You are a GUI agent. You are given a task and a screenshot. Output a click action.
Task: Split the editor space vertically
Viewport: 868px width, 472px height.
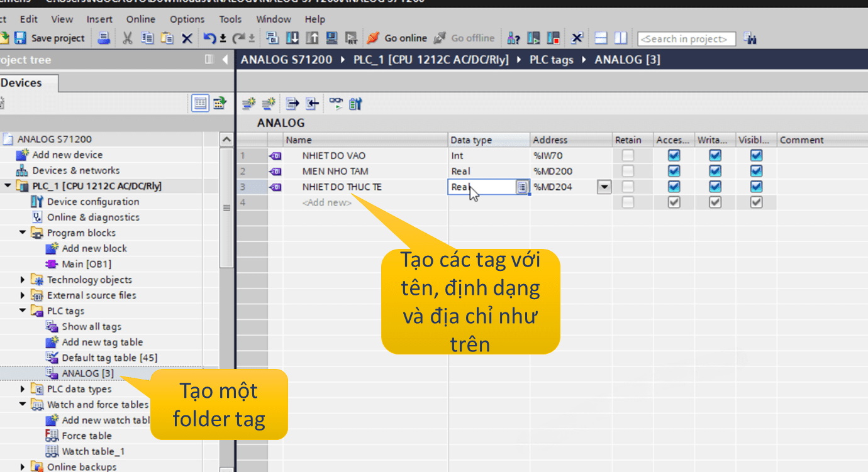coord(621,38)
